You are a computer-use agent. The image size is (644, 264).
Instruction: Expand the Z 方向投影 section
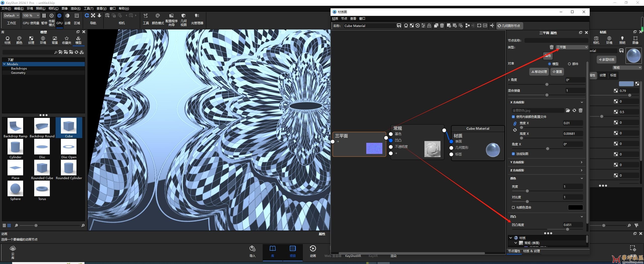click(582, 170)
